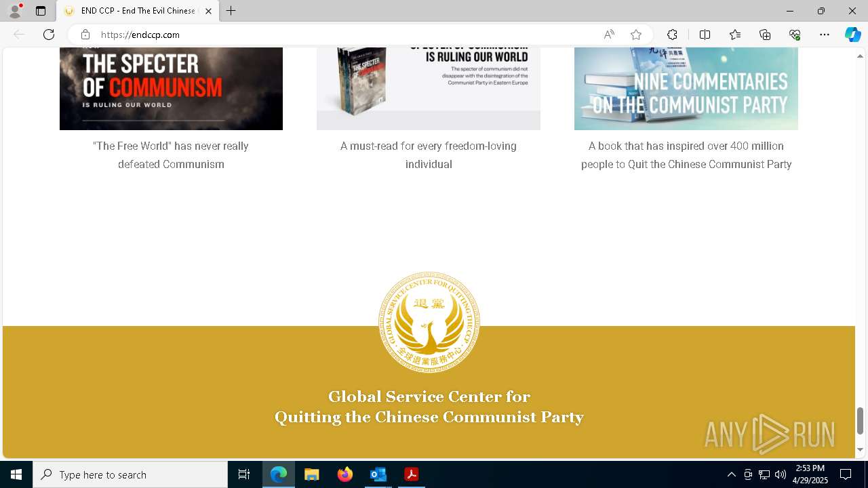Open Outlook from the taskbar
The width and height of the screenshot is (868, 488).
pos(378,474)
